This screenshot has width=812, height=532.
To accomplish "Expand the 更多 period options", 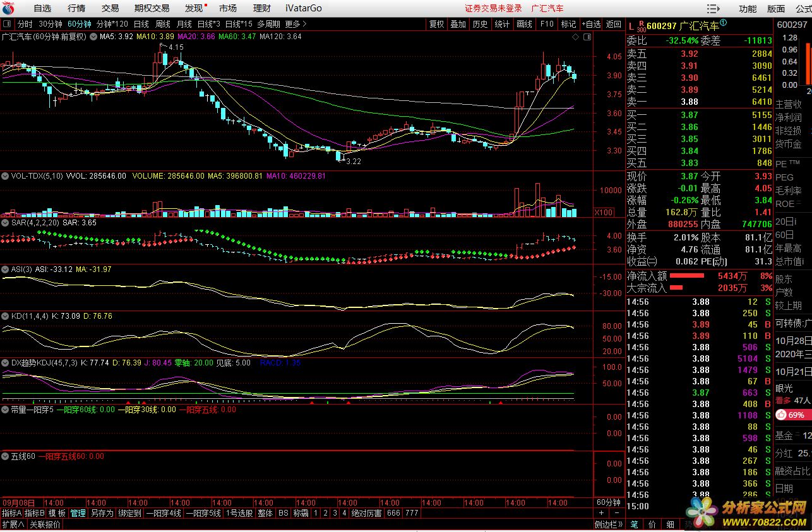I will click(x=296, y=24).
